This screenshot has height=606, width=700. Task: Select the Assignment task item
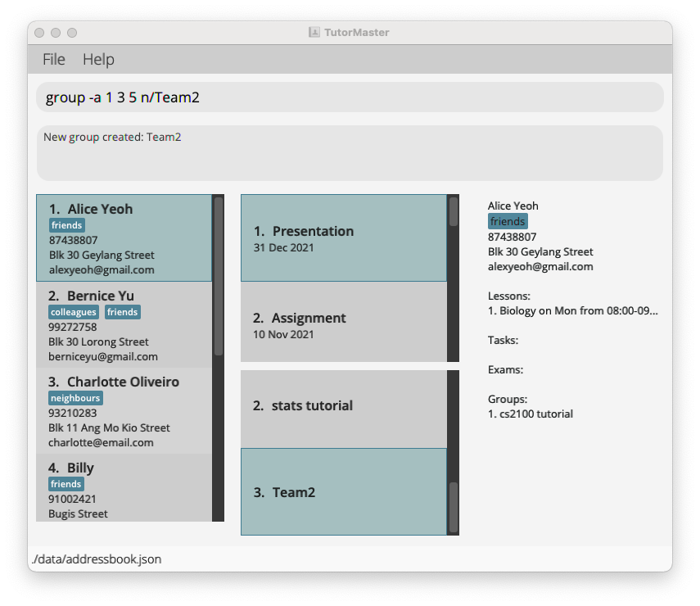coord(343,324)
